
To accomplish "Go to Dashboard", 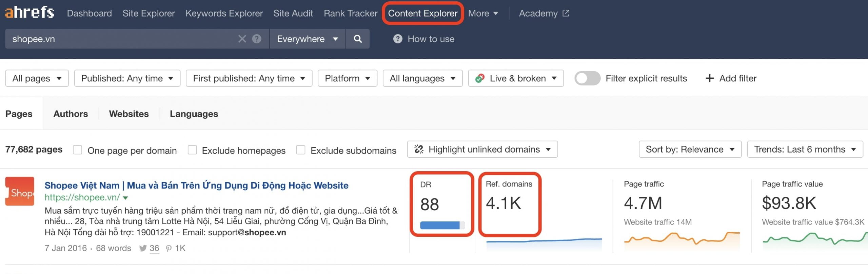I will pos(89,13).
